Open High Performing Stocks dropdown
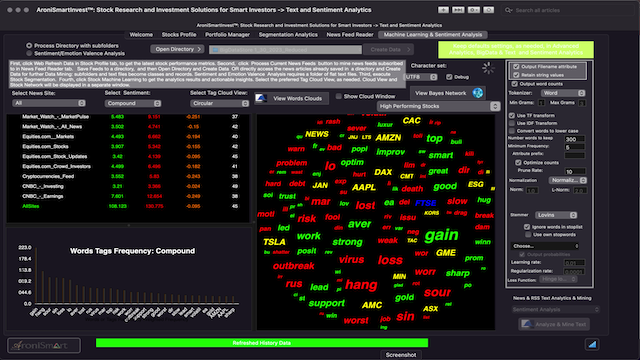Screen dimensions: 640x360 438,106
